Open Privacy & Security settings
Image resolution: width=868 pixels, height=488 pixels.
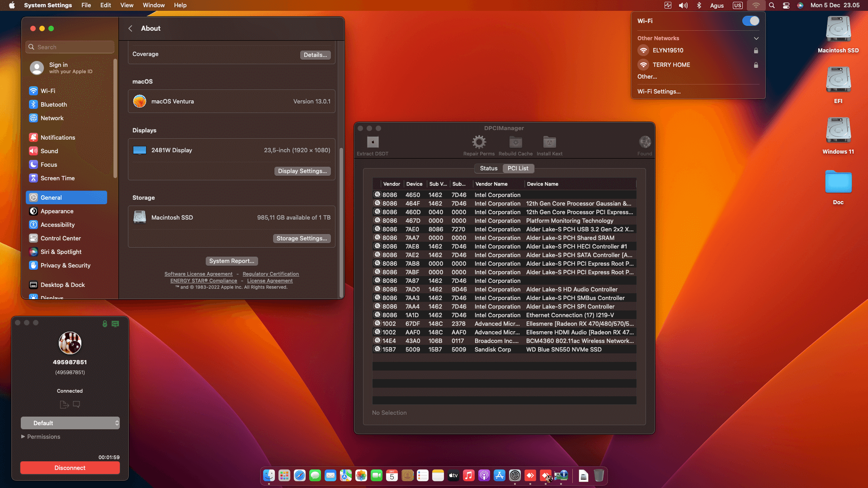(66, 265)
